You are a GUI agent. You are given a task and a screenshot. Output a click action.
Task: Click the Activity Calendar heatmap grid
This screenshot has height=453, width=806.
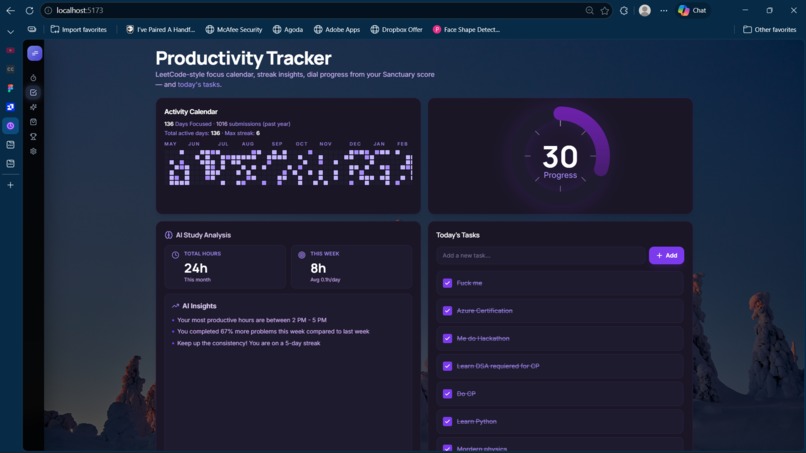[x=290, y=167]
